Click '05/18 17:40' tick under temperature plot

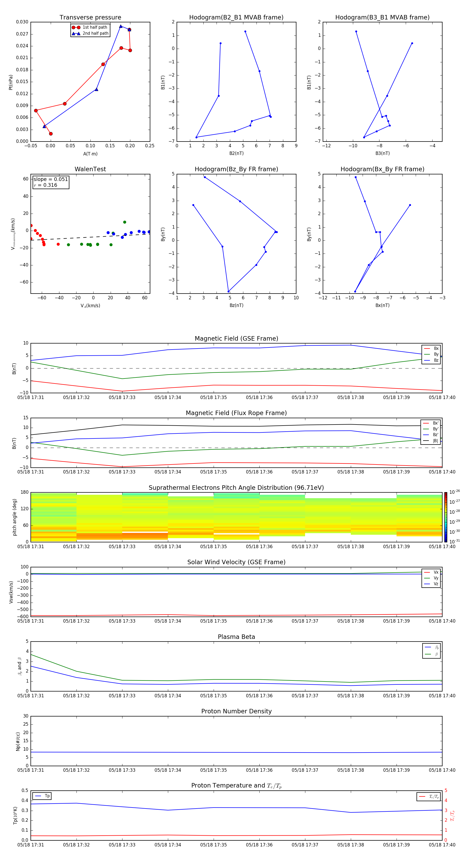[x=442, y=845]
